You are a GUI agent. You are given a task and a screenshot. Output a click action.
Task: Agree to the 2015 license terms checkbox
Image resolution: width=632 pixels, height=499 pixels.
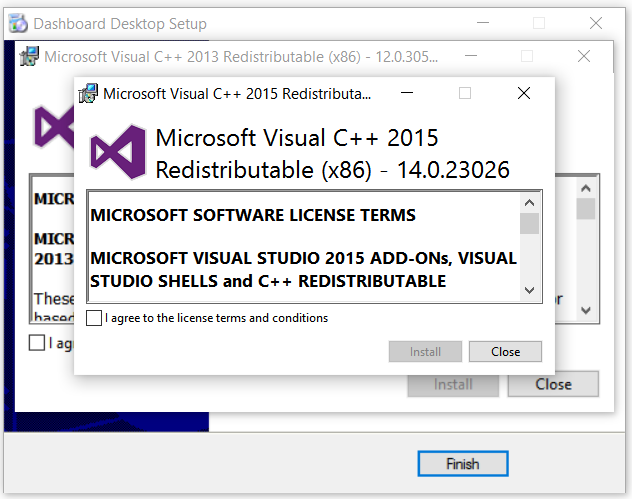(94, 318)
